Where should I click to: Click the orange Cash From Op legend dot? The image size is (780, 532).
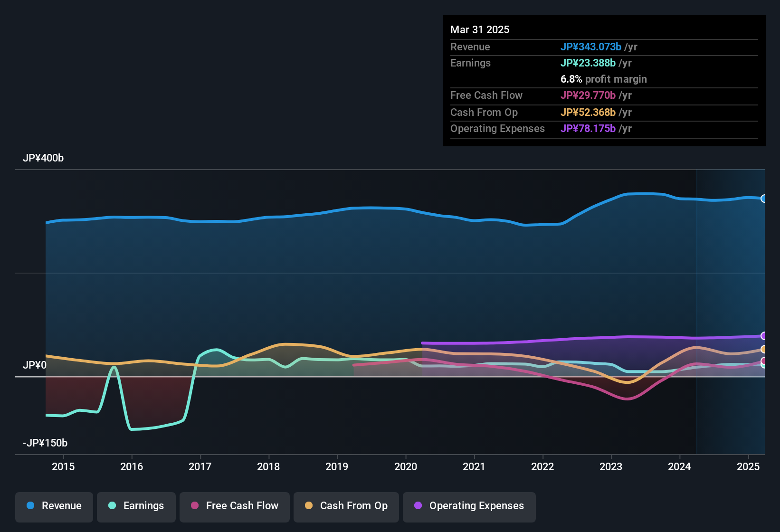click(x=309, y=505)
